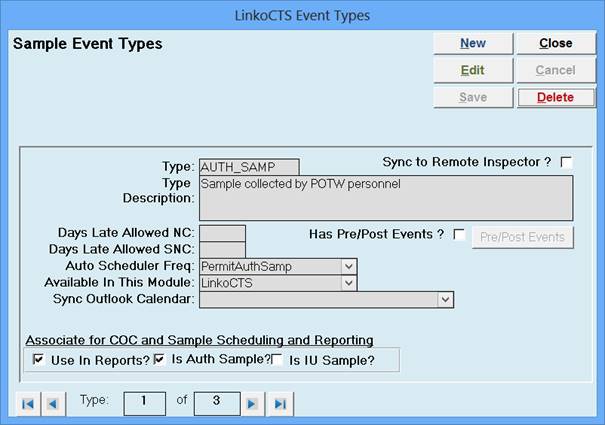
Task: Open Sync Outlook Calendar dropdown arrow
Action: 445,300
